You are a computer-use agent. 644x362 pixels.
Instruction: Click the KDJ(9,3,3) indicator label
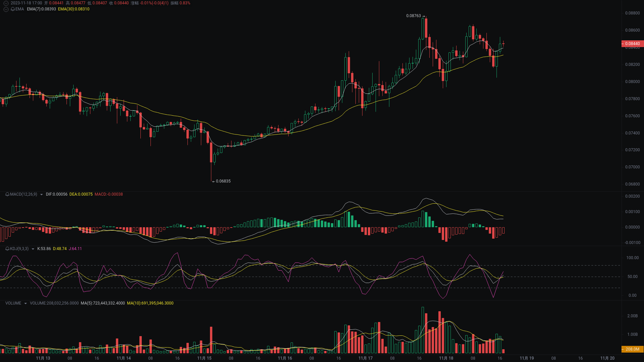coord(19,249)
